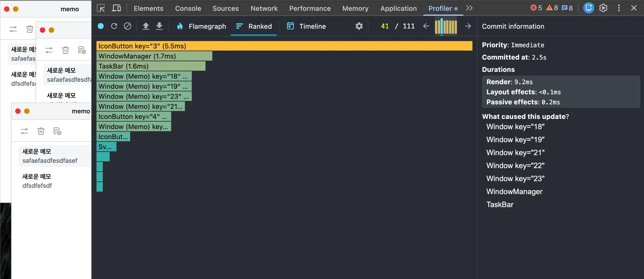Viewport: 644px width, 279px height.
Task: Open the Application tab
Action: pos(398,8)
